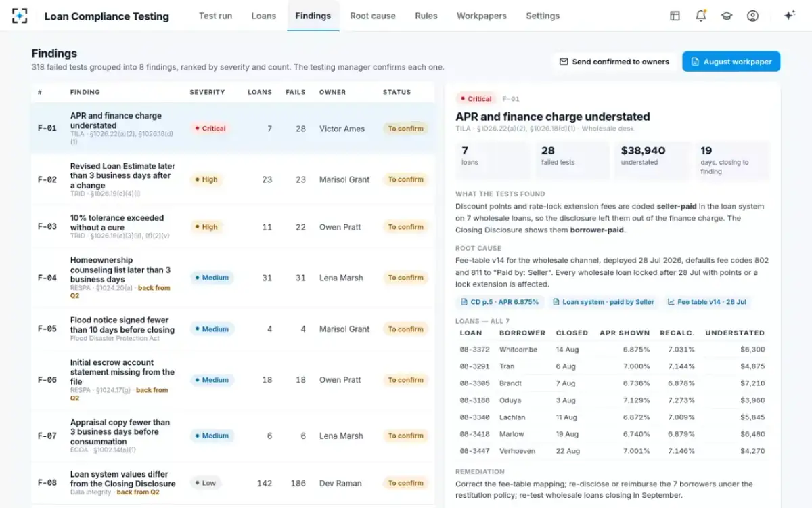Screen dimensions: 812x508
Task: Select Loan system values differ finding
Action: [x=233, y=483]
